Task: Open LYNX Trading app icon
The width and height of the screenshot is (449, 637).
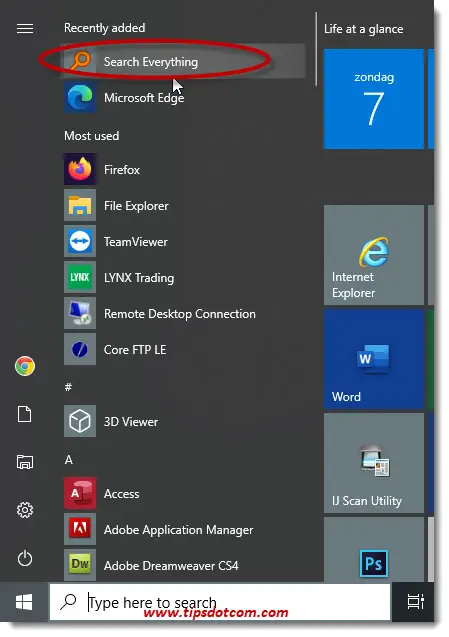Action: [80, 277]
